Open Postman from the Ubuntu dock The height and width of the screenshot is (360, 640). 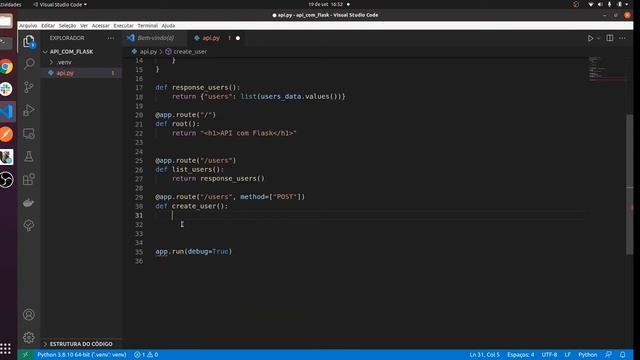(7, 134)
